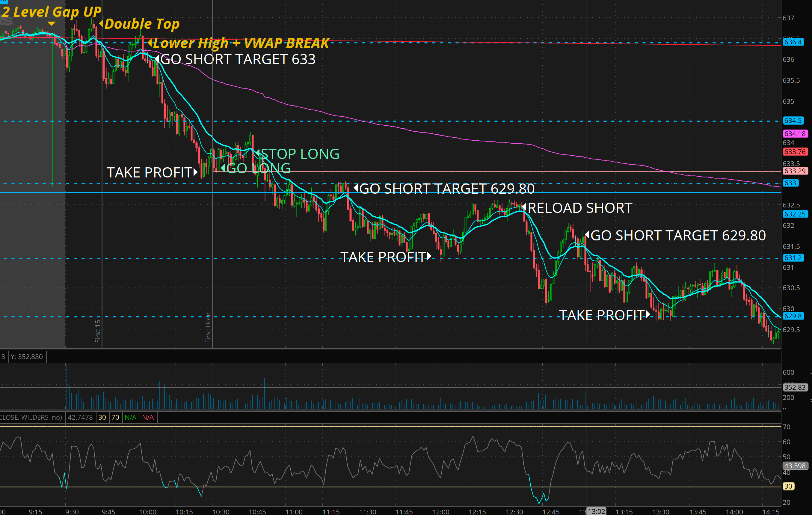Viewport: 812px width, 515px height.
Task: Click the yellow 30 RSI oversold tag
Action: pos(788,486)
